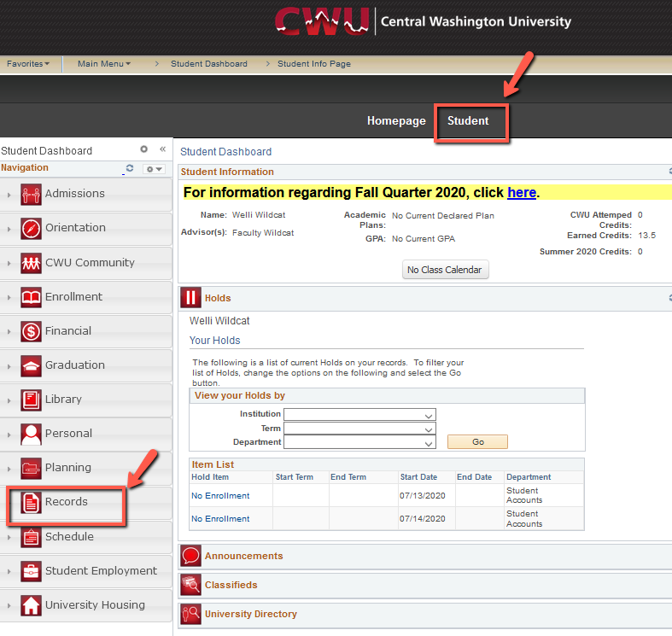
Task: Click the No Class Calendar button
Action: [x=445, y=270]
